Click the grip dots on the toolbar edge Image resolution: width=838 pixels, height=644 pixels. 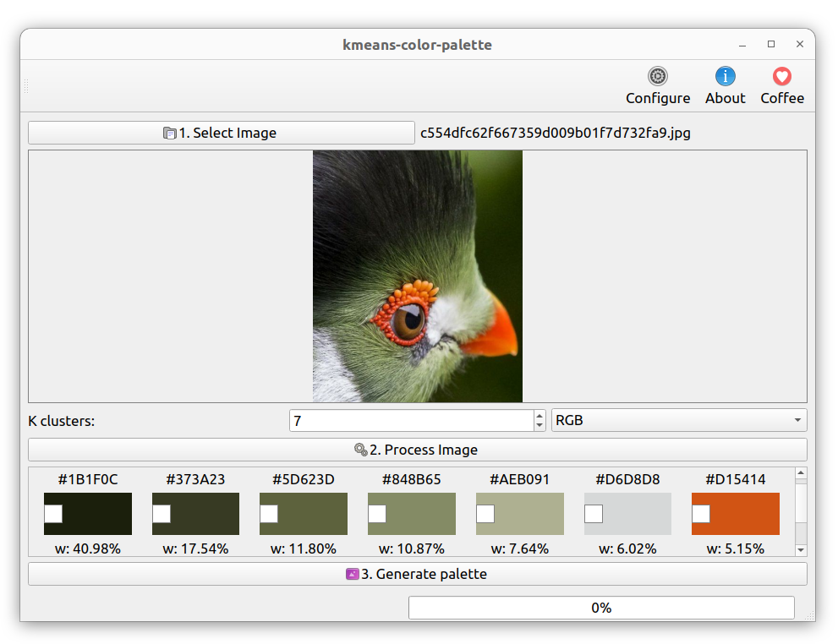pos(25,85)
